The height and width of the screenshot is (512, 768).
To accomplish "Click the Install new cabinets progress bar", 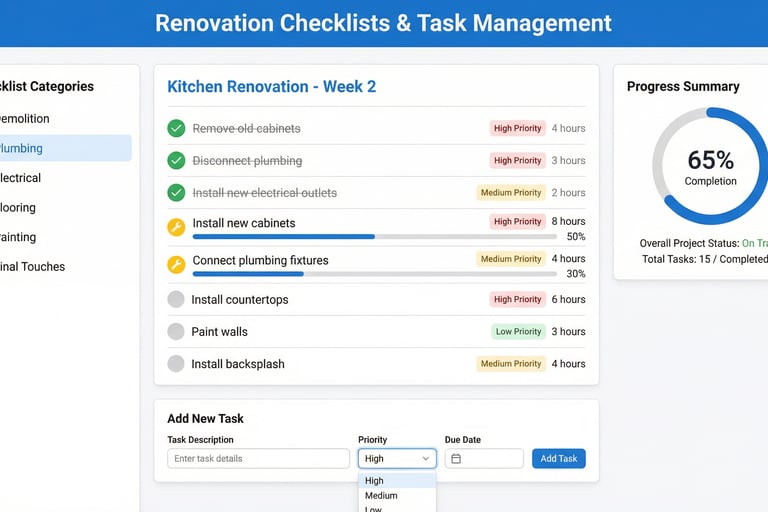I will point(374,237).
